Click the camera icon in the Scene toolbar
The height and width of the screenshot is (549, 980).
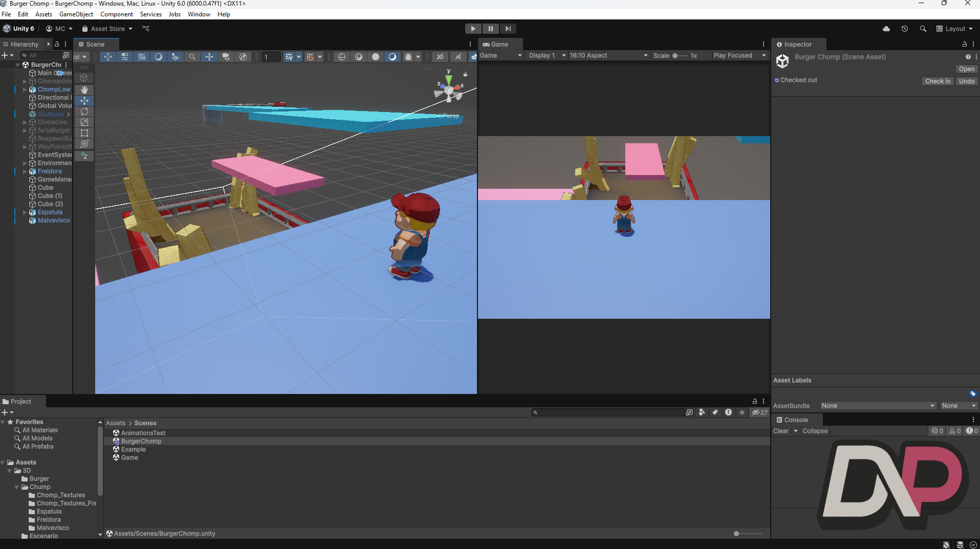[226, 57]
